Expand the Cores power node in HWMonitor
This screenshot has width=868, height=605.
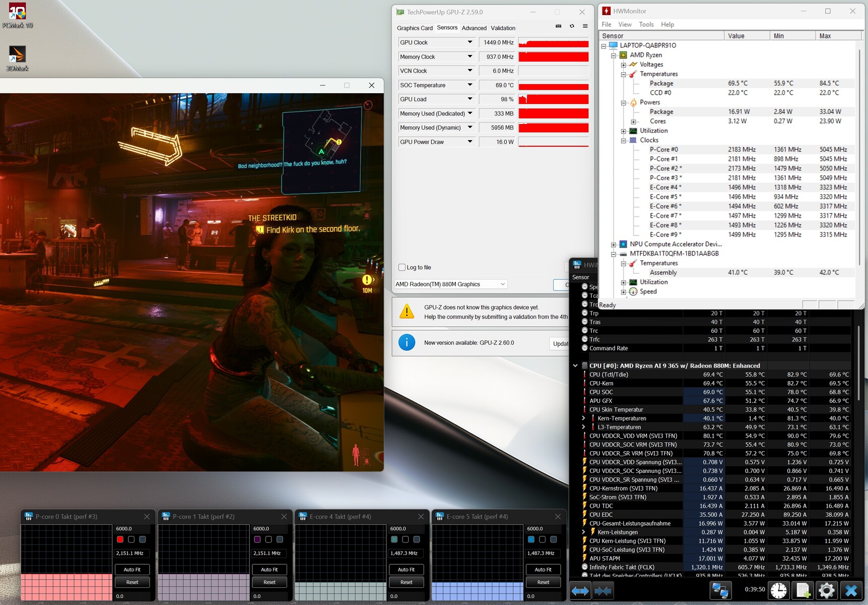tap(633, 122)
